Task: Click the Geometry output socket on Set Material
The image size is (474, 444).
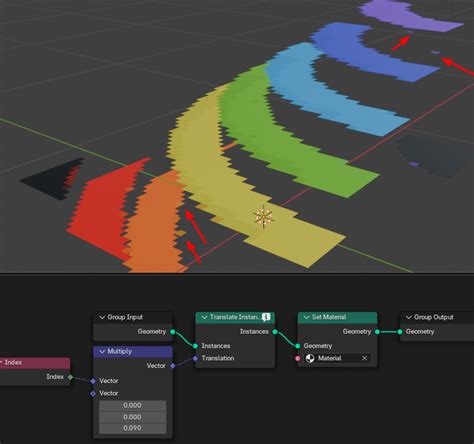Action: coord(377,332)
